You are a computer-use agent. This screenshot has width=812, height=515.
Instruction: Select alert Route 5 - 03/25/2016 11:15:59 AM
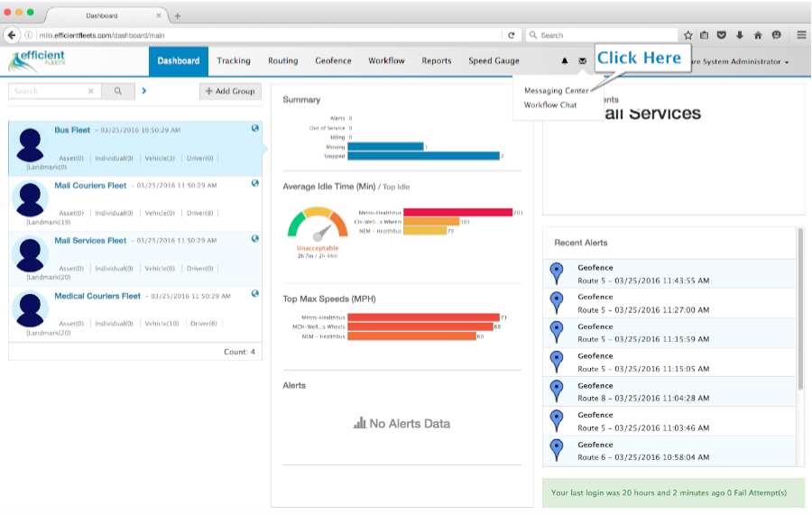click(669, 333)
